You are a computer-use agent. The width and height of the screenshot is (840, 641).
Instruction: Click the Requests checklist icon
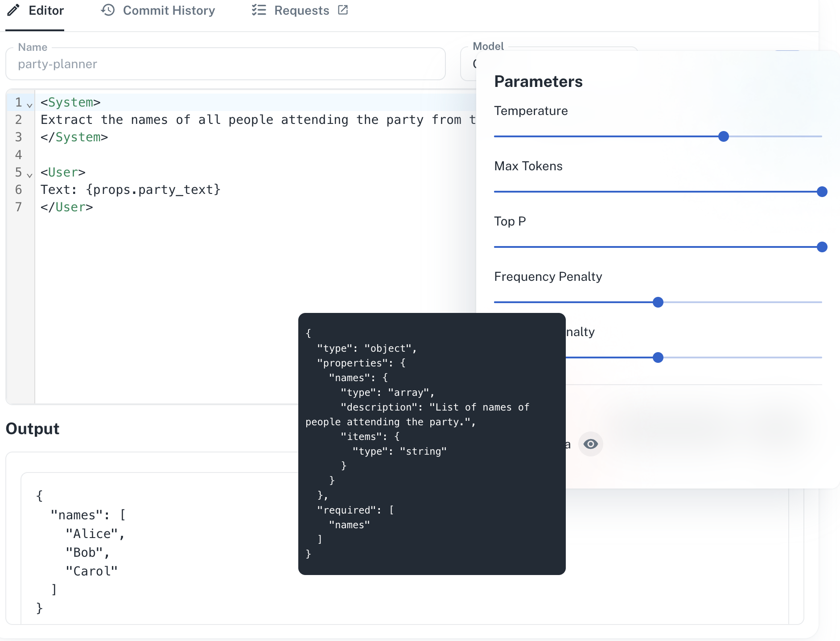(x=259, y=10)
